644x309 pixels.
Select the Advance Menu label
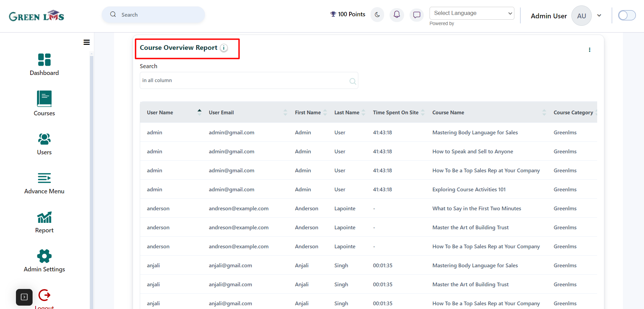tap(44, 191)
